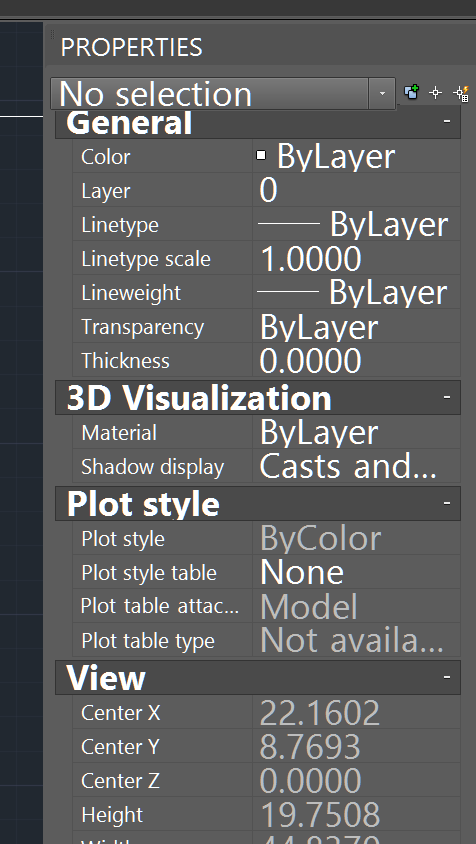476x844 pixels.
Task: Collapse the General section
Action: click(447, 121)
